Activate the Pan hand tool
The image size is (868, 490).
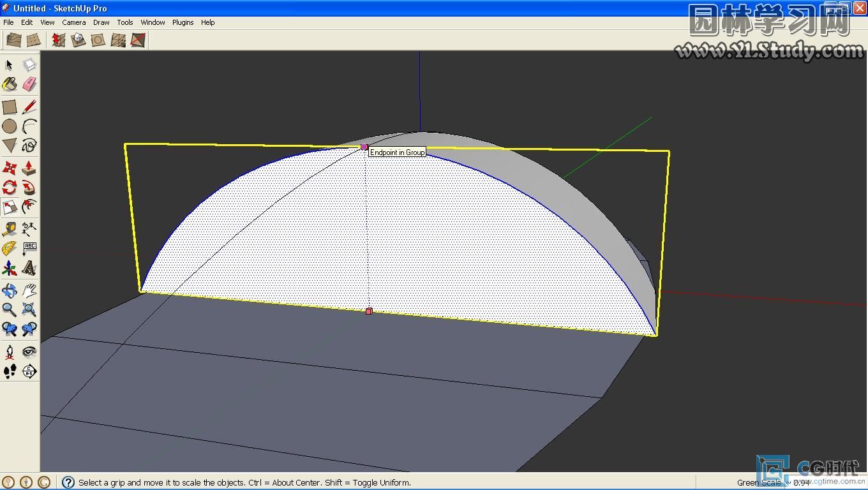tap(29, 290)
